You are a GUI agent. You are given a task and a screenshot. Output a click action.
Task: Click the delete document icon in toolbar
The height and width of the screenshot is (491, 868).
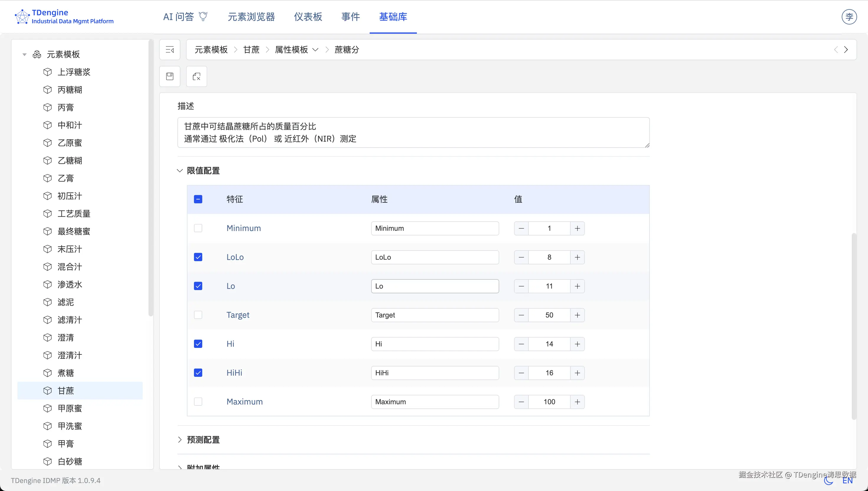[x=196, y=76]
